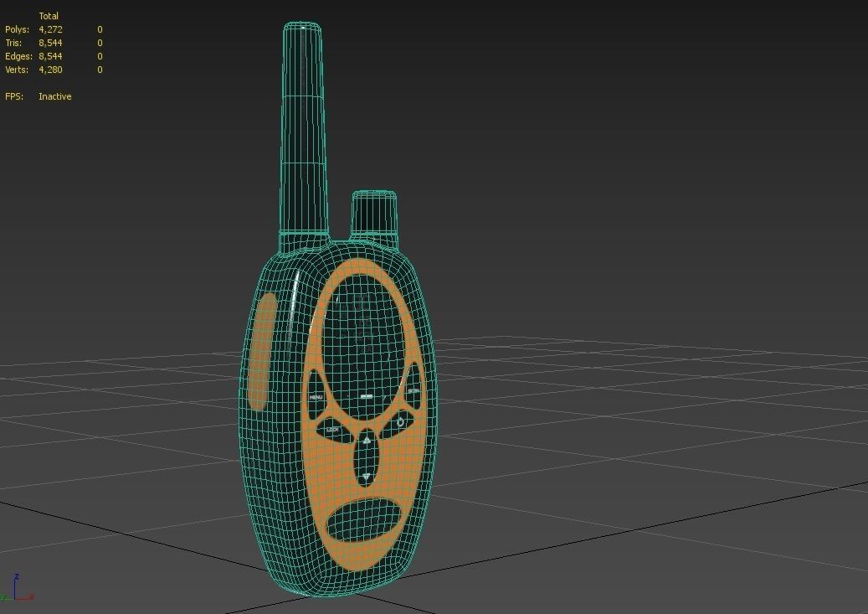Click the speaker grille opening on the model
This screenshot has height=614, width=868.
(364, 520)
